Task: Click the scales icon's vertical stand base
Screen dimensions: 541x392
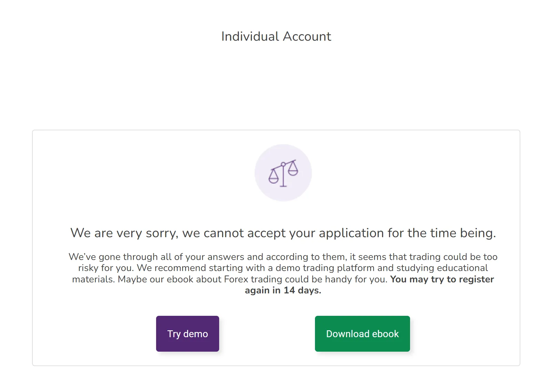Action: click(283, 185)
